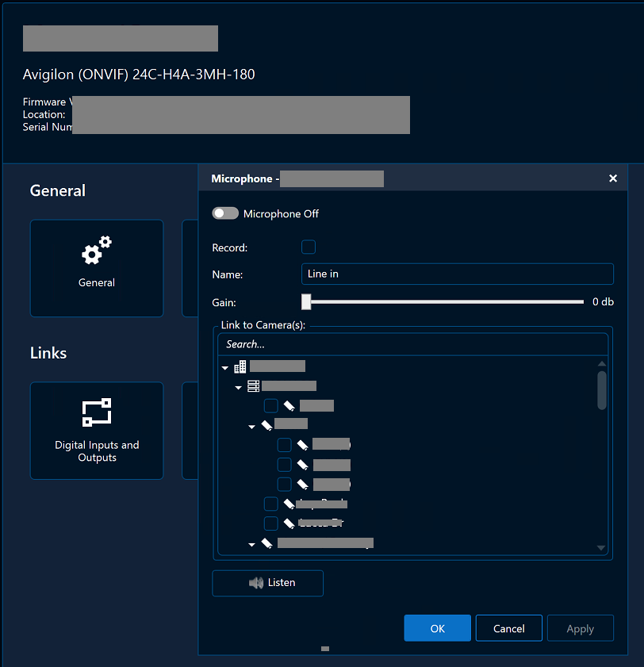Click the site building icon in tree

tap(240, 367)
